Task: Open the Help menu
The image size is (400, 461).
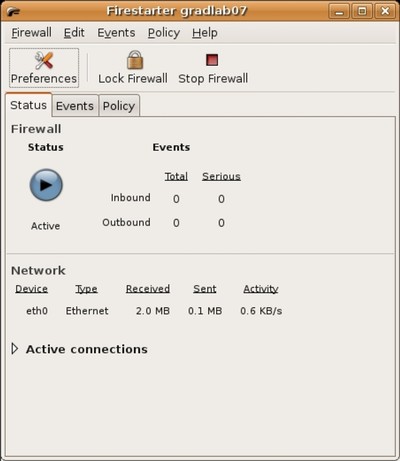Action: tap(205, 33)
